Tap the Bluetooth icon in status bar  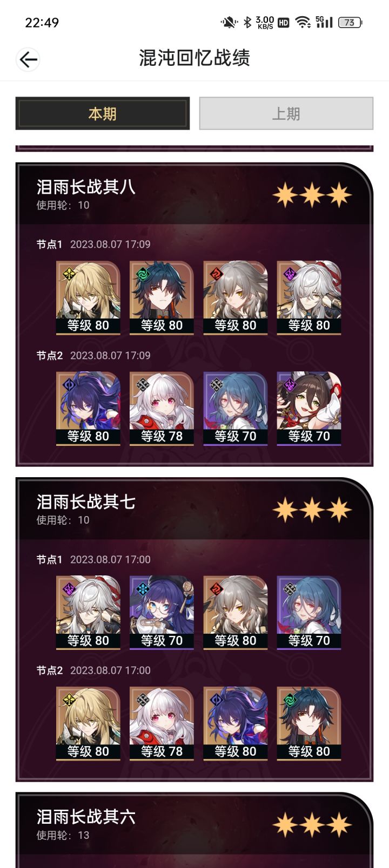tap(247, 22)
